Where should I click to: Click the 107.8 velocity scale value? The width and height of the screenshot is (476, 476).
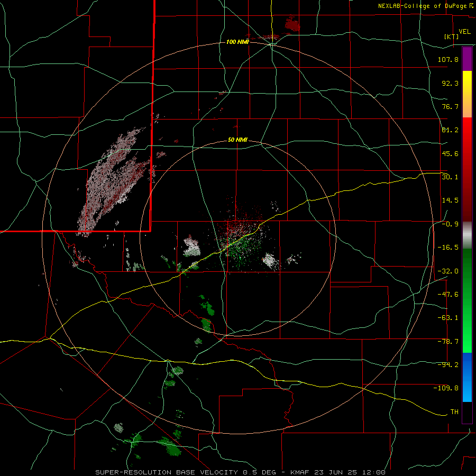tap(448, 59)
